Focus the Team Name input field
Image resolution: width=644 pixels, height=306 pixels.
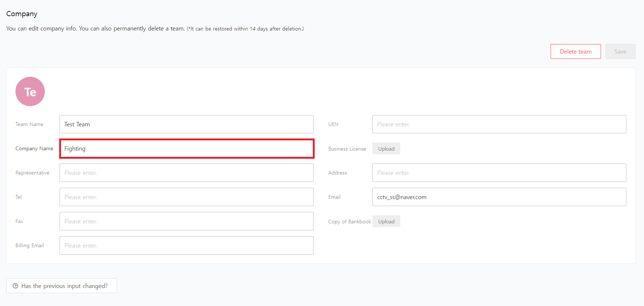click(x=186, y=124)
